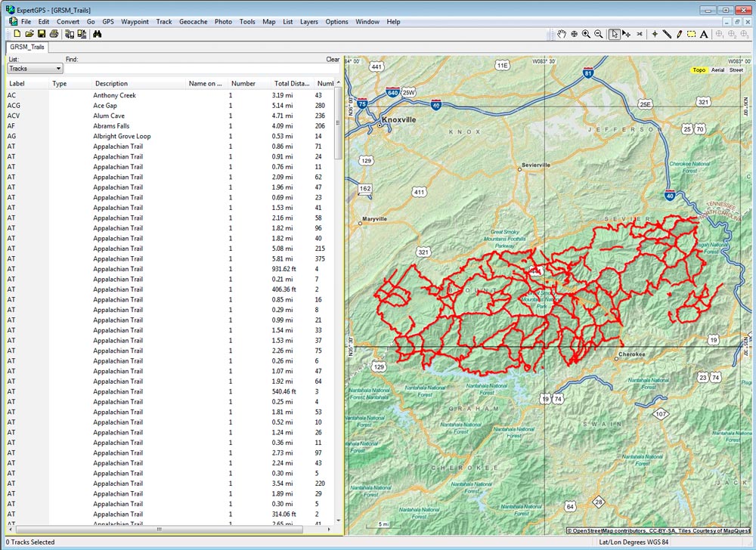Open the File menu
The image size is (756, 550).
tap(26, 22)
